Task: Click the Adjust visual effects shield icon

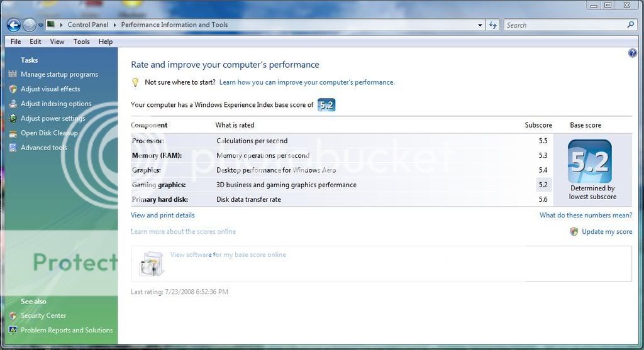Action: [x=13, y=89]
